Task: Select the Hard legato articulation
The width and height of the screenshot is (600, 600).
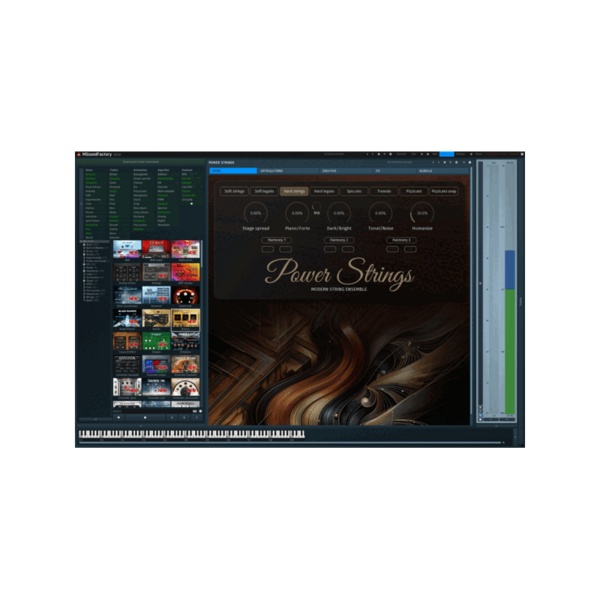Action: coord(324,191)
